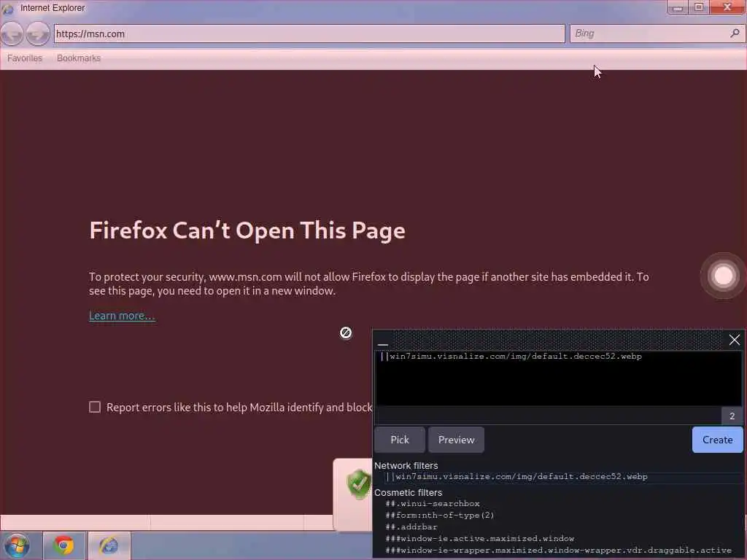Minimize the Internet Explorer window
This screenshot has height=560, width=747.
pos(678,7)
